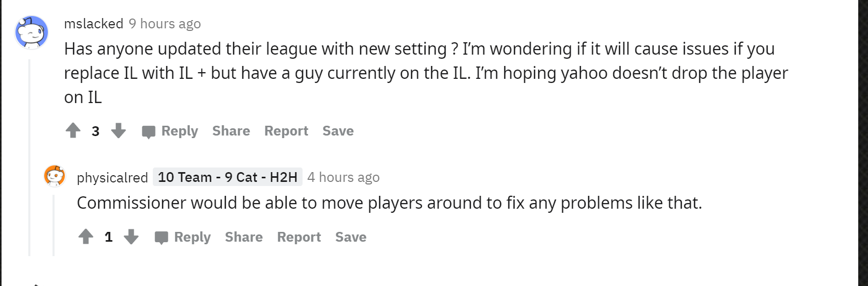Downvote mslacked's comment
This screenshot has width=868, height=286.
pos(118,131)
